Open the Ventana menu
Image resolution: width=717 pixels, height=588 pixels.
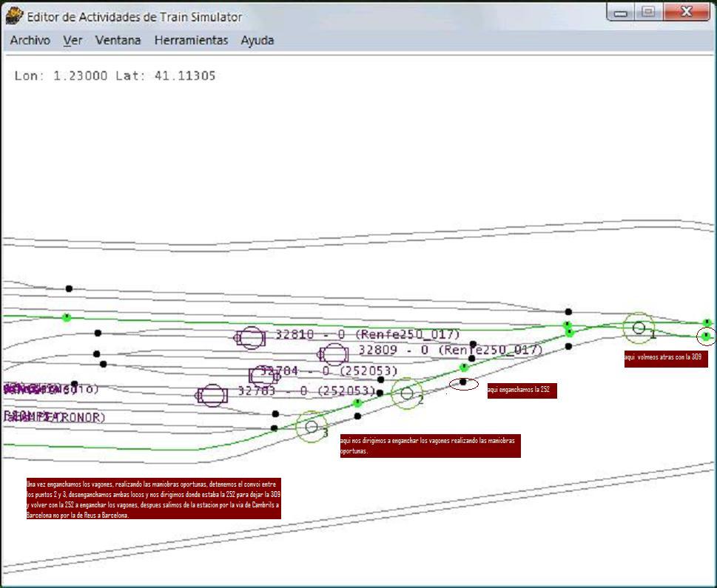pos(118,41)
